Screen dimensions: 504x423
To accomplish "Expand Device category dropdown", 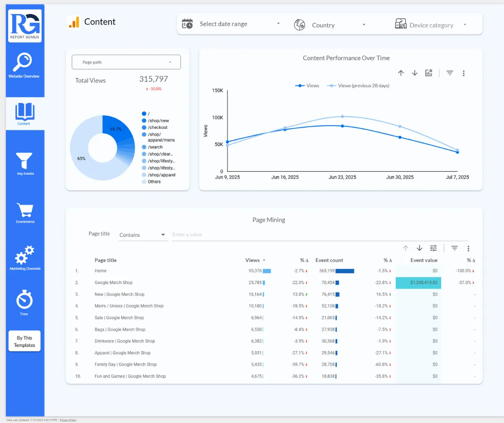I will pos(465,25).
